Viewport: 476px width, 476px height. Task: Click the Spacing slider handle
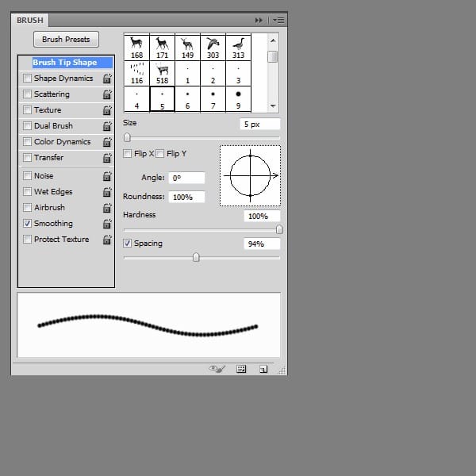tap(196, 257)
